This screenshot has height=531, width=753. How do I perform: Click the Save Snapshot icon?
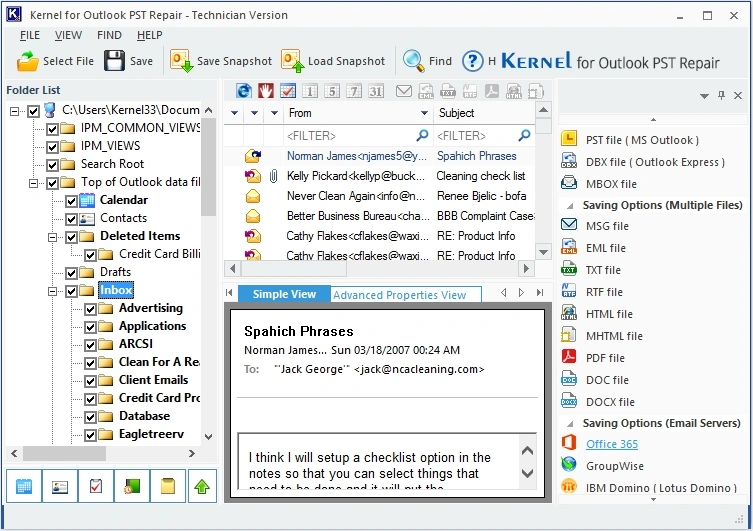pyautogui.click(x=182, y=61)
